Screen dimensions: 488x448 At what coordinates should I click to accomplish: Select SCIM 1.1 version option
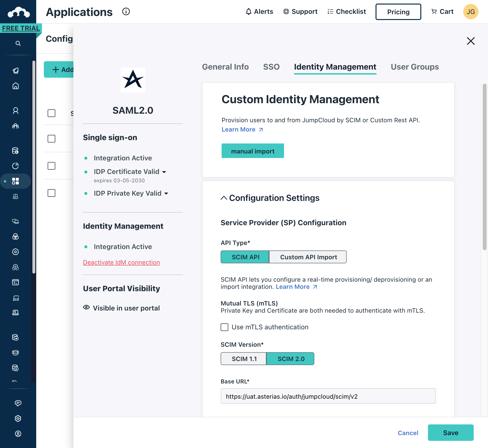[244, 359]
